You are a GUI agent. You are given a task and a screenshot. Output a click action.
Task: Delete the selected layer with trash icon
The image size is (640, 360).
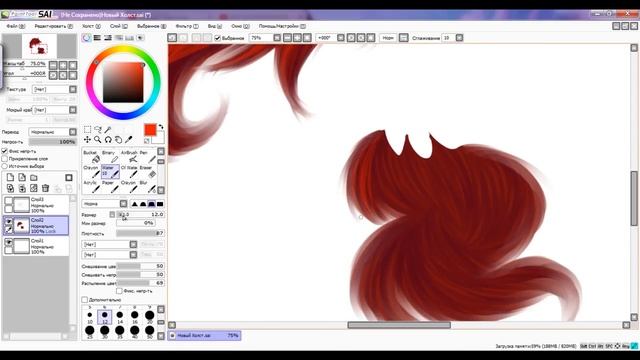click(x=45, y=188)
